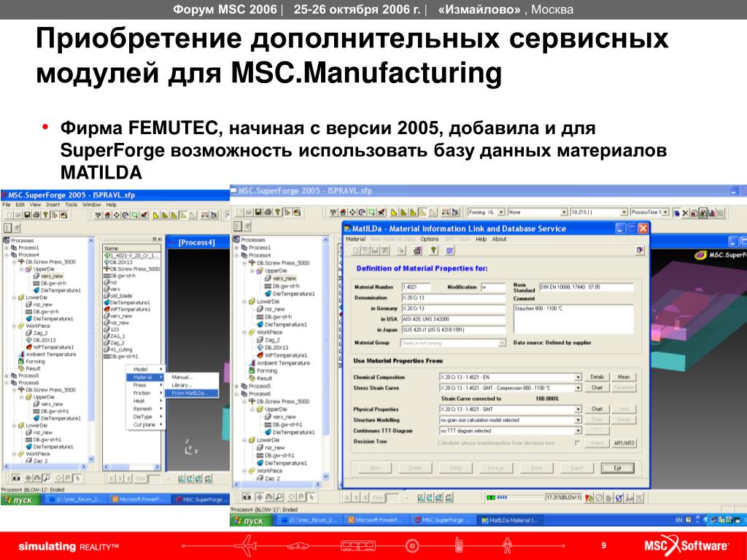Screen dimensions: 747x560
Task: Click Details button for Chemical Composition
Action: click(x=597, y=377)
